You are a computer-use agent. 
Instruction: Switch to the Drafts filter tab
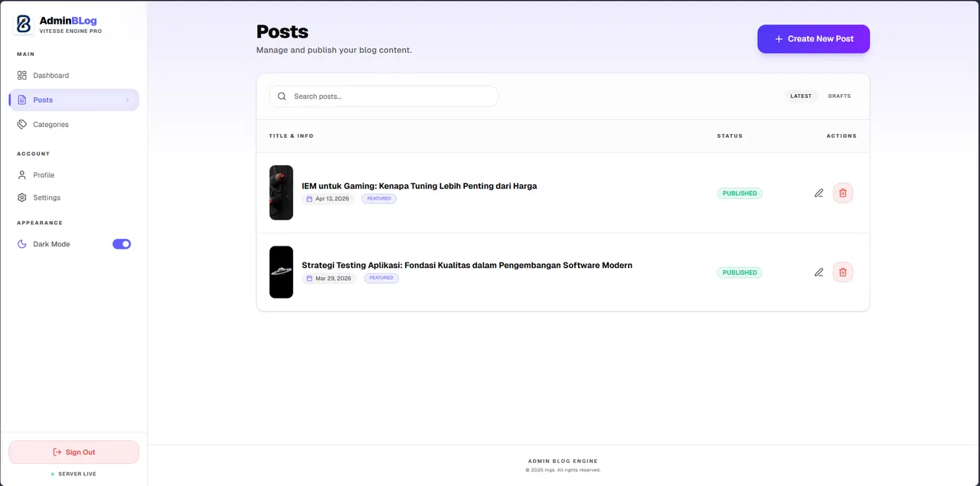[x=839, y=96]
